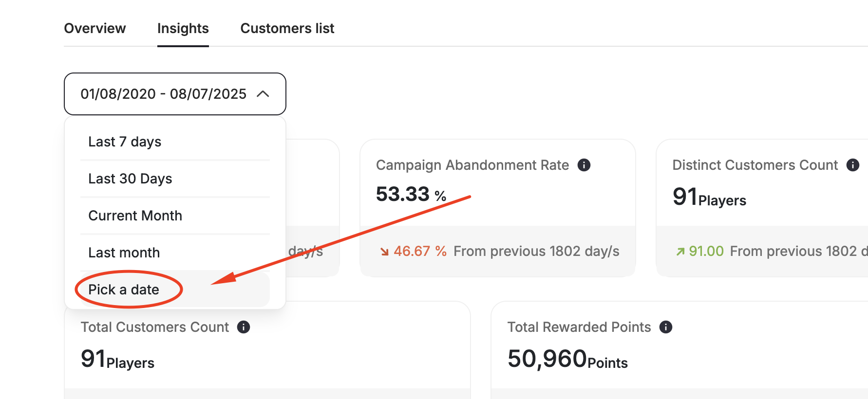Click the red downward trend arrow icon
This screenshot has width=868, height=399.
[385, 252]
